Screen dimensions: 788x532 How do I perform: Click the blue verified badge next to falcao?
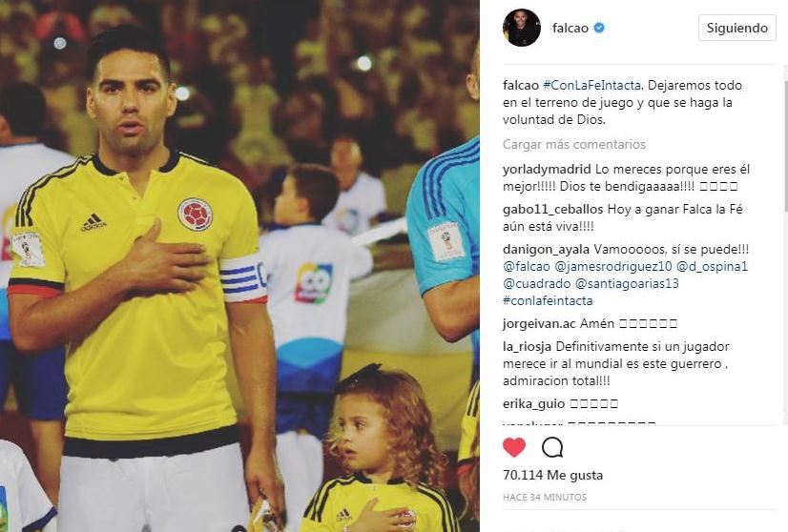pos(599,28)
